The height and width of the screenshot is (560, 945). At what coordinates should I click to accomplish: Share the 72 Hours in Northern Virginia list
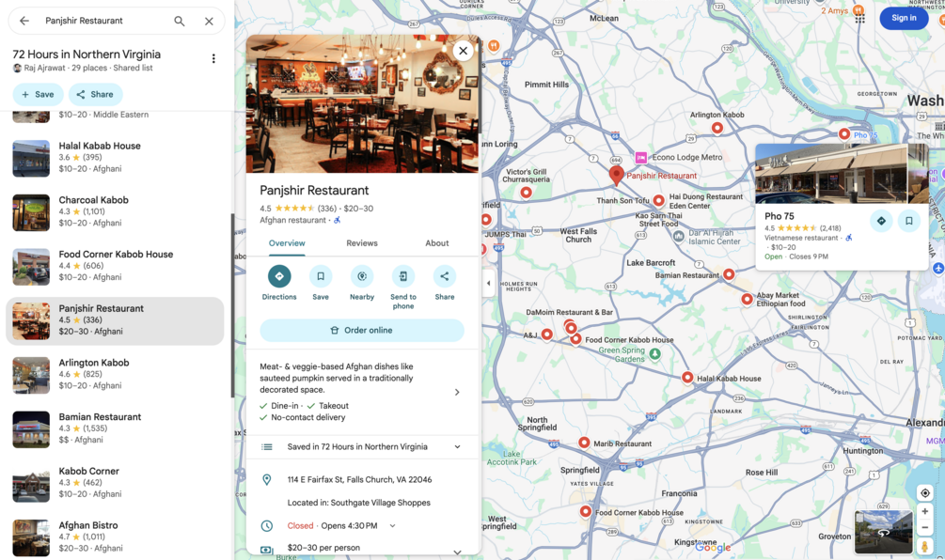tap(95, 95)
